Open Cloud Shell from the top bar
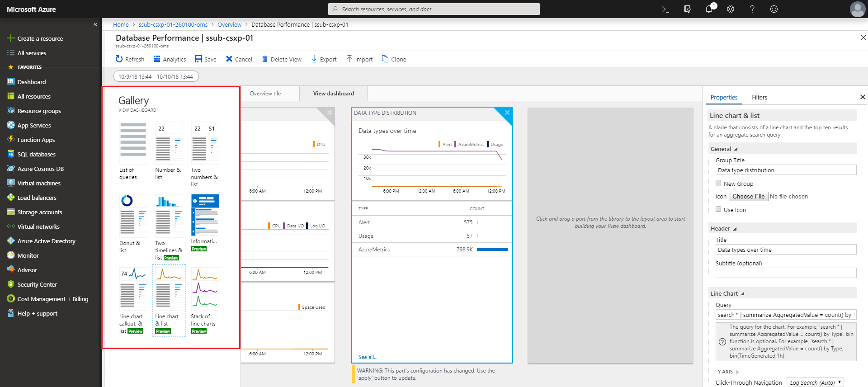The image size is (868, 387). point(665,9)
